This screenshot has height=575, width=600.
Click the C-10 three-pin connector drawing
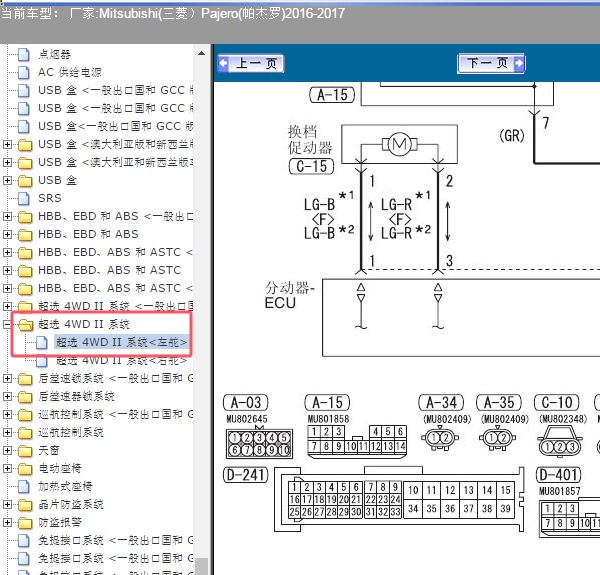pyautogui.click(x=560, y=442)
